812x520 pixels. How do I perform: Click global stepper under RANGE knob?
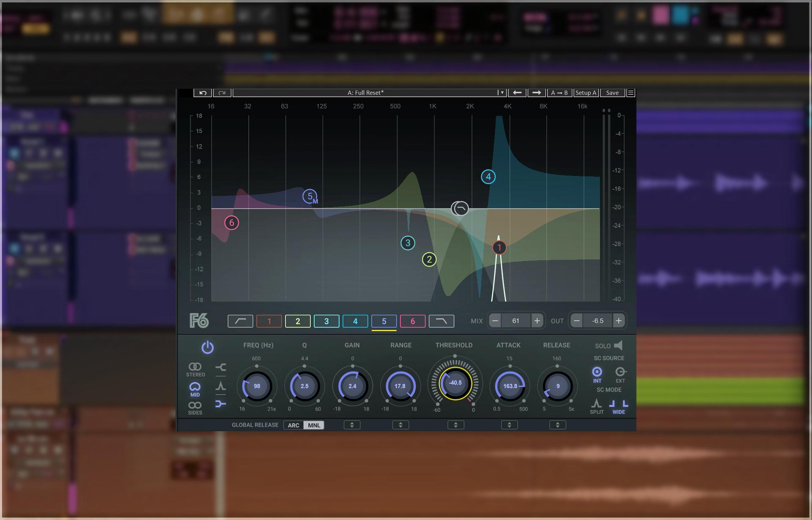tap(401, 425)
